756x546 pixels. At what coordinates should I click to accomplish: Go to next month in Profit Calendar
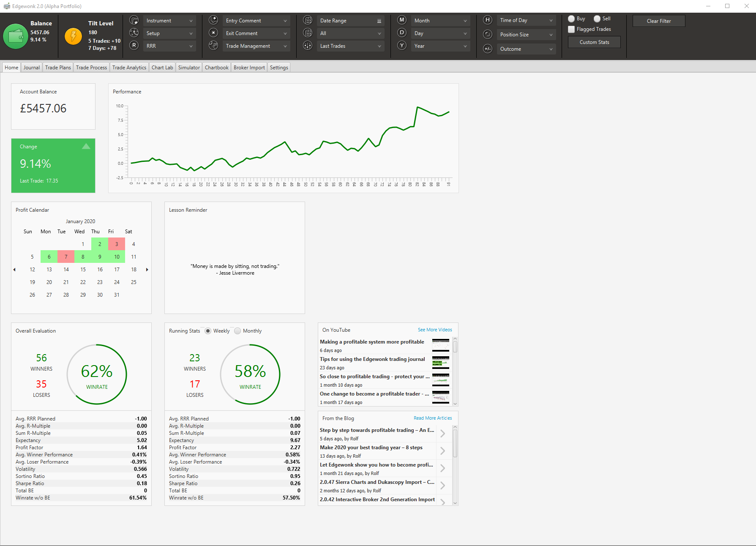click(147, 270)
